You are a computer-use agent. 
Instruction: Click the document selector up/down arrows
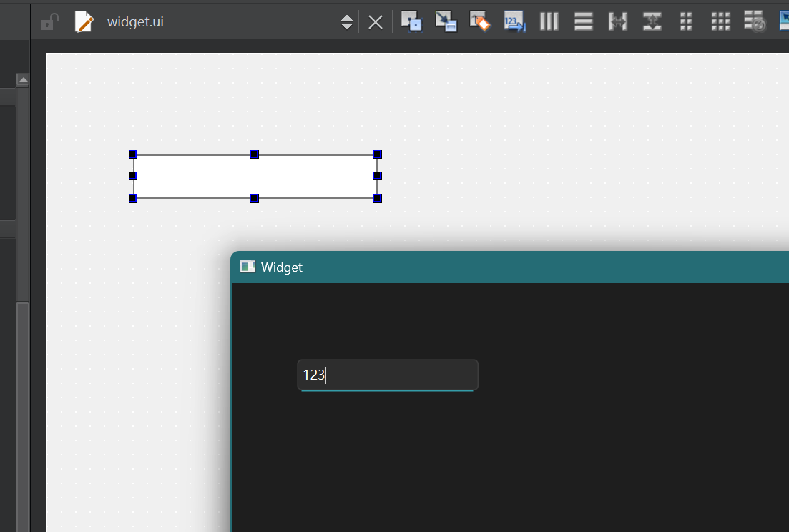coord(347,22)
